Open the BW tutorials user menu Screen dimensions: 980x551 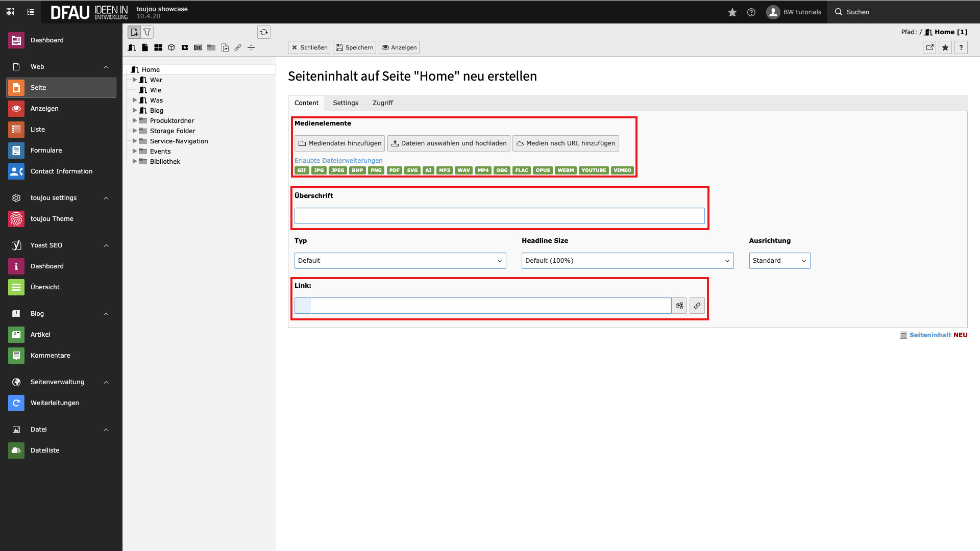(x=794, y=12)
